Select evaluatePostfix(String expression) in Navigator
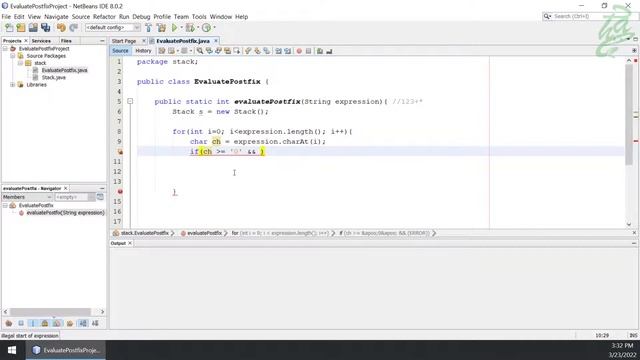640x360 pixels. [65, 213]
